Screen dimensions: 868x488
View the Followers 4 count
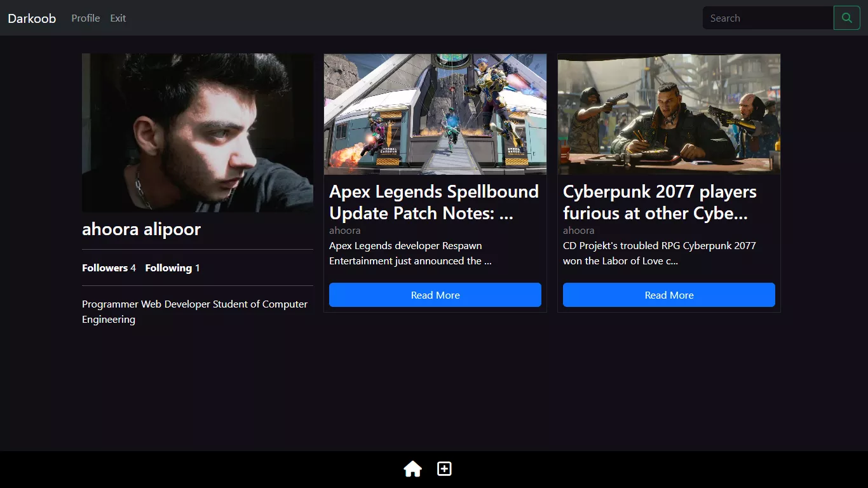[109, 268]
